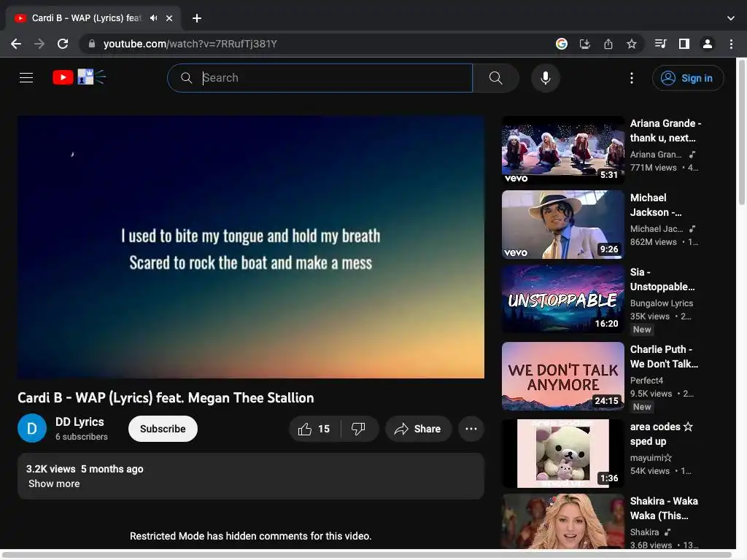Click Ariana Grande - thank u, next title

coord(665,131)
